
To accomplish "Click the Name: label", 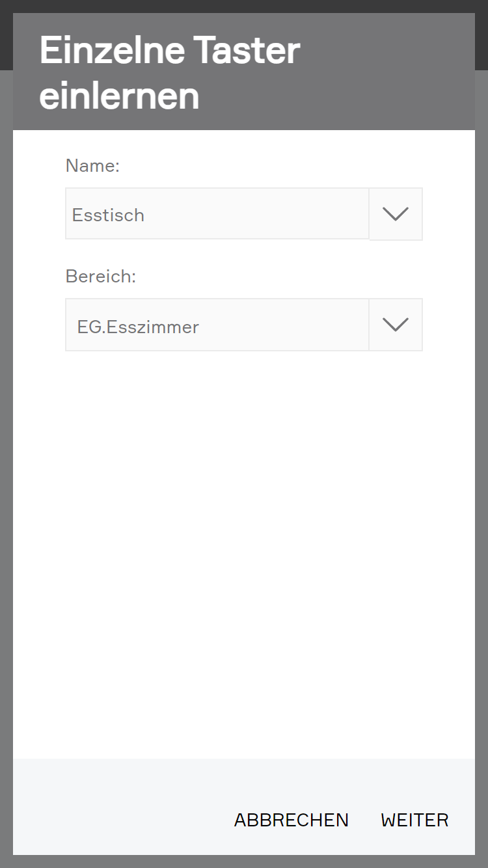I will pyautogui.click(x=92, y=166).
